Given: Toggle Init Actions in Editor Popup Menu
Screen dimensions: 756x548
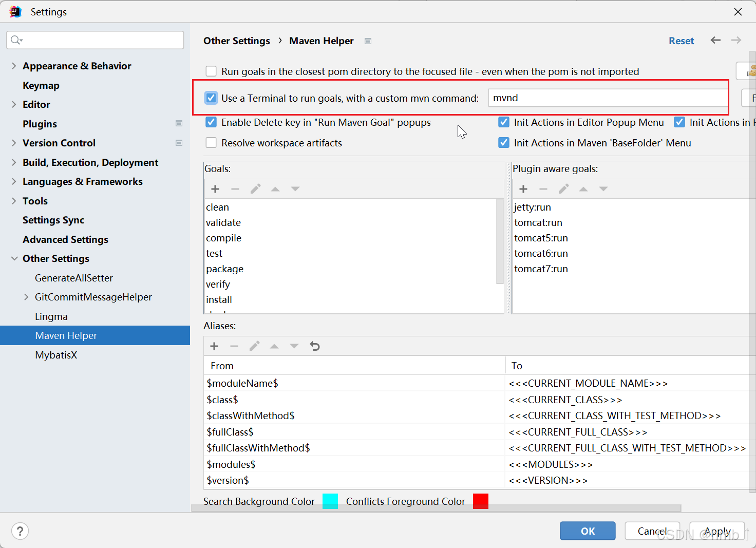Looking at the screenshot, I should click(504, 122).
